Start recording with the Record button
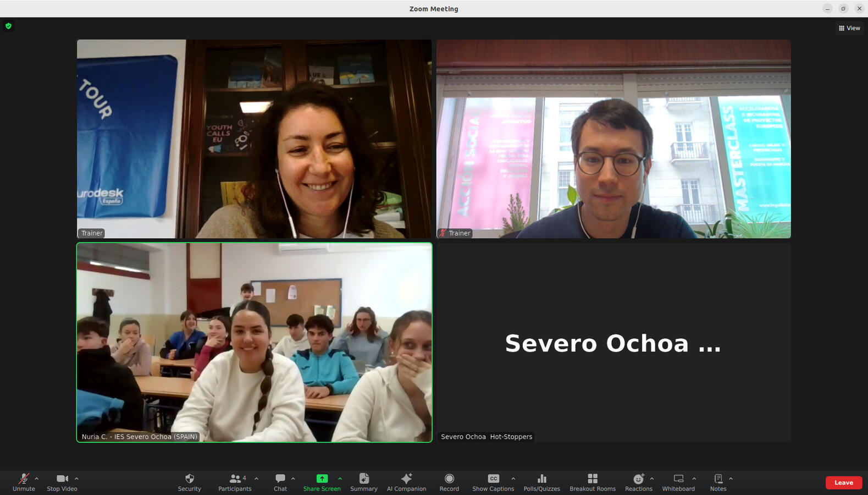 449,482
